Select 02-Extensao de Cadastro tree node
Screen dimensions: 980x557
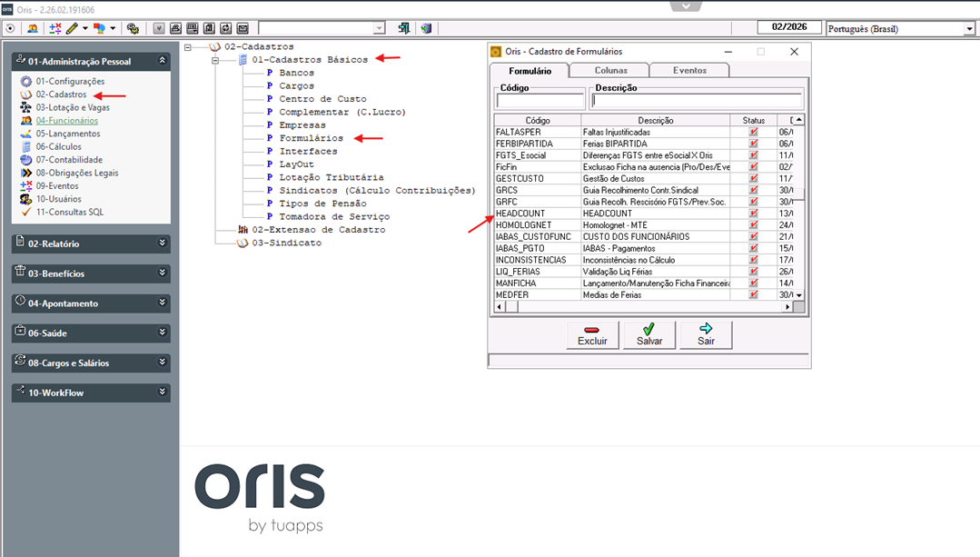(x=318, y=230)
